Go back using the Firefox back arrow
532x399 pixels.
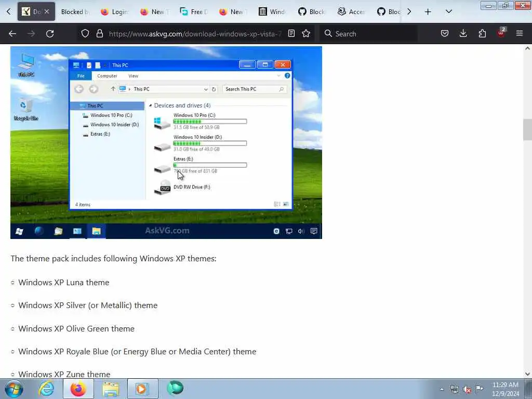click(x=12, y=34)
